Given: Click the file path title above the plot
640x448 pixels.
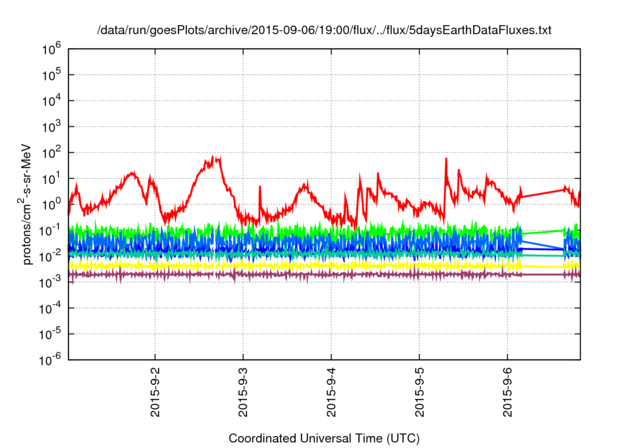Looking at the screenshot, I should coord(324,30).
